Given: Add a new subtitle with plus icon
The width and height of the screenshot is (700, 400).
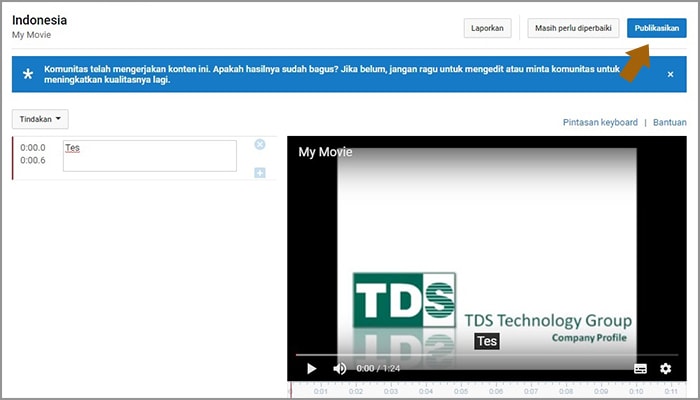Looking at the screenshot, I should click(260, 173).
